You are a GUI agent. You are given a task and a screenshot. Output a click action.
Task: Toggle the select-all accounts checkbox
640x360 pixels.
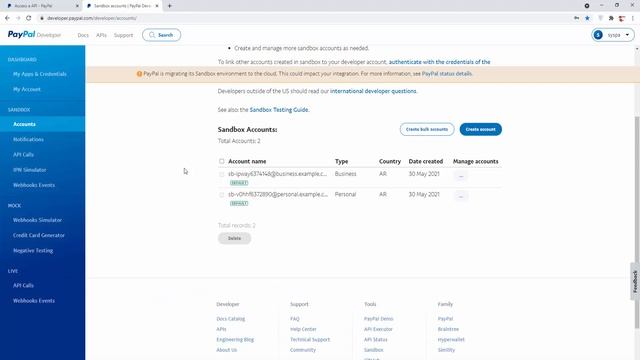tap(222, 161)
